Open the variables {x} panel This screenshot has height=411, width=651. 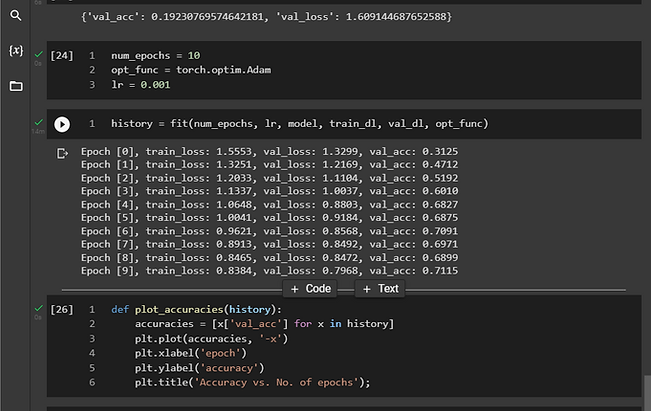[16, 51]
